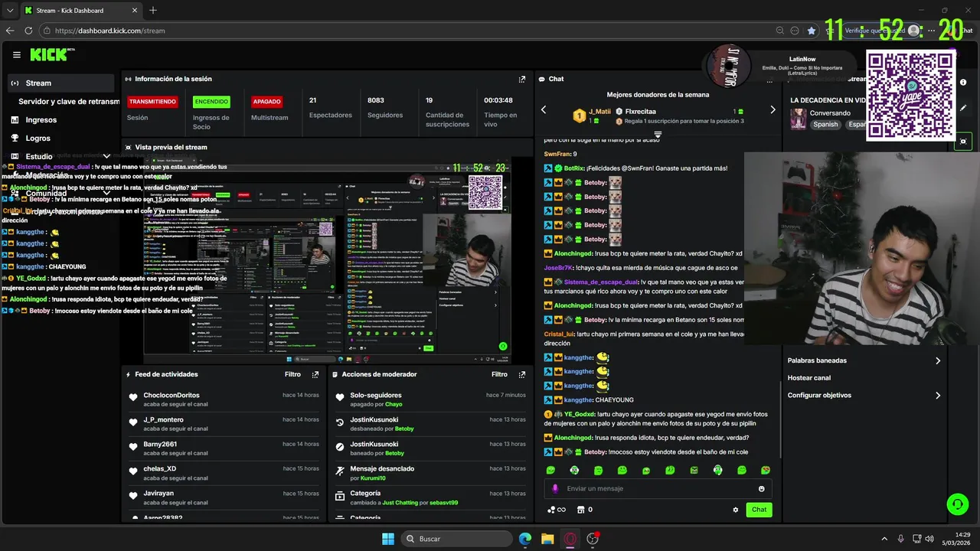Viewport: 980px width, 551px height.
Task: Click the last heart-eyes quick emote
Action: point(765,470)
